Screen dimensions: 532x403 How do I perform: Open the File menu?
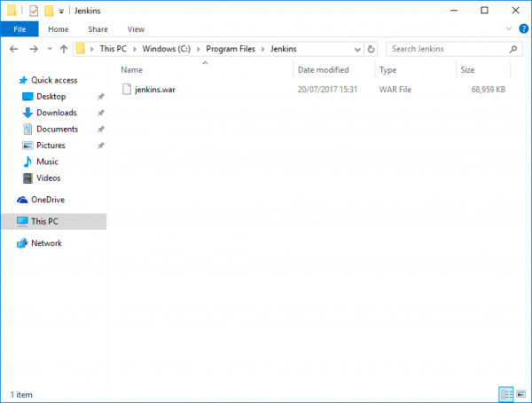20,29
